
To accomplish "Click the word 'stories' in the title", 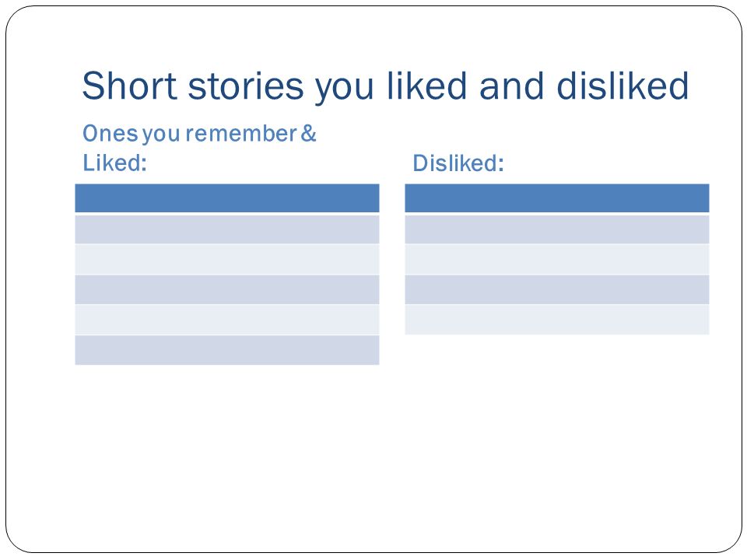I will coord(246,86).
